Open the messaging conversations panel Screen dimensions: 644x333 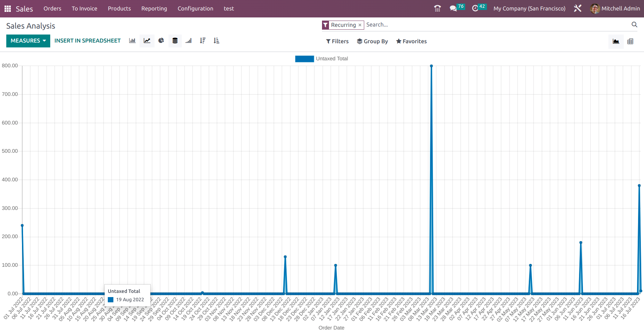coord(453,8)
